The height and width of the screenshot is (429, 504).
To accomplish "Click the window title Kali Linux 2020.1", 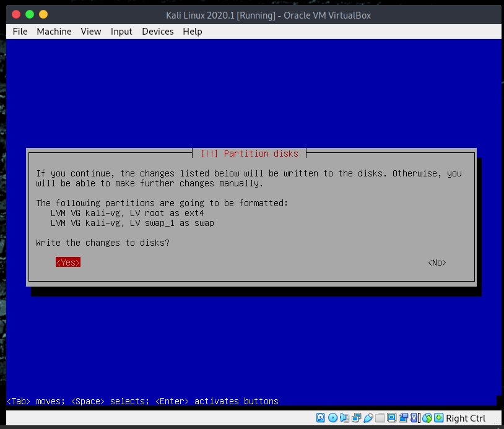I will tap(268, 15).
